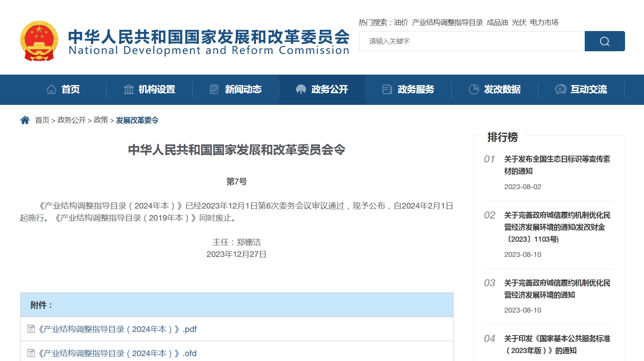This screenshot has width=644, height=361.
Task: Click the home icon in breadcrumb
Action: [25, 120]
